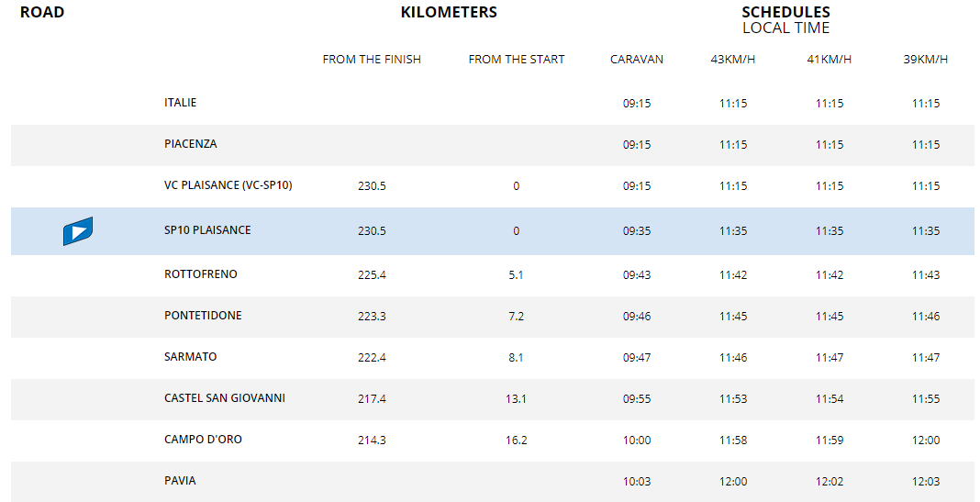Click the PIACENZA row label
This screenshot has height=502, width=980.
point(191,144)
